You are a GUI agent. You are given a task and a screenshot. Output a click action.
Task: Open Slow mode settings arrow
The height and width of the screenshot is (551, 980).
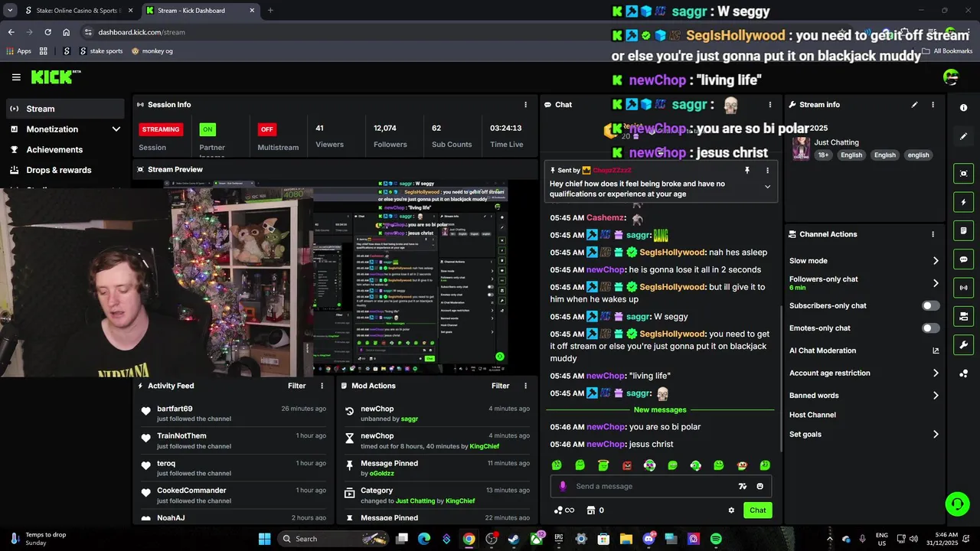click(x=936, y=261)
